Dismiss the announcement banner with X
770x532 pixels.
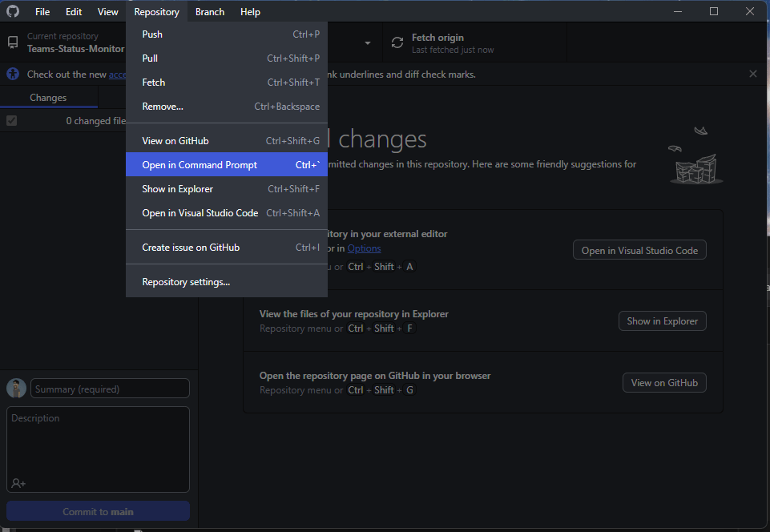click(x=752, y=74)
